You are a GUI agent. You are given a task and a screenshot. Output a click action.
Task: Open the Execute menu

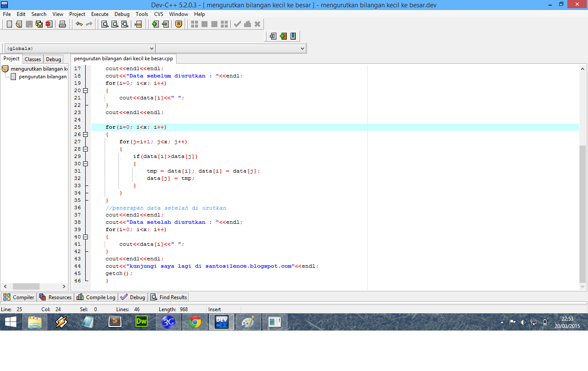(100, 14)
